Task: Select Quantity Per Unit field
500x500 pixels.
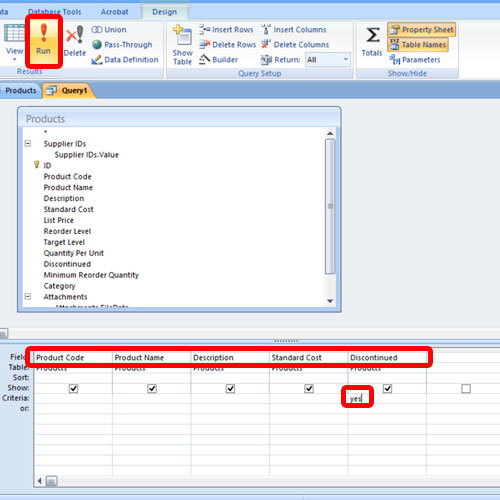Action: [x=73, y=253]
